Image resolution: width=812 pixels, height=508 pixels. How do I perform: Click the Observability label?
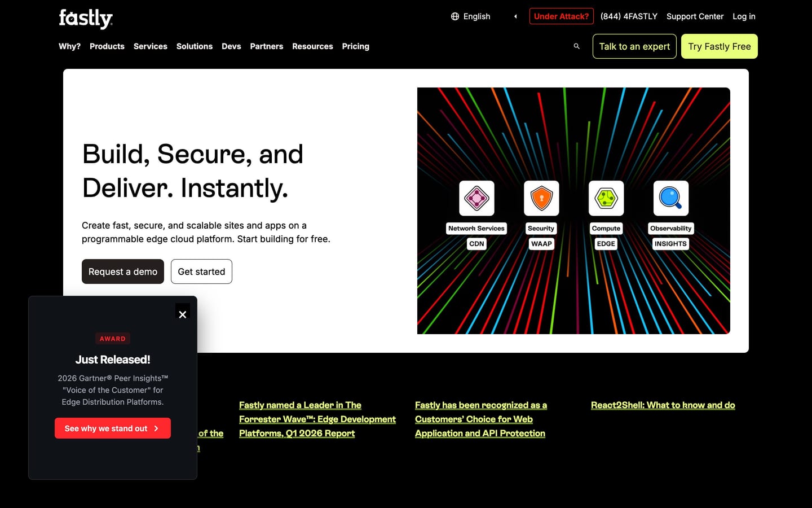point(671,229)
